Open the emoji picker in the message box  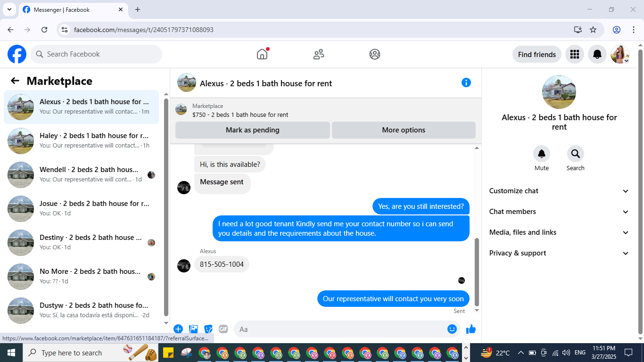[x=452, y=329]
